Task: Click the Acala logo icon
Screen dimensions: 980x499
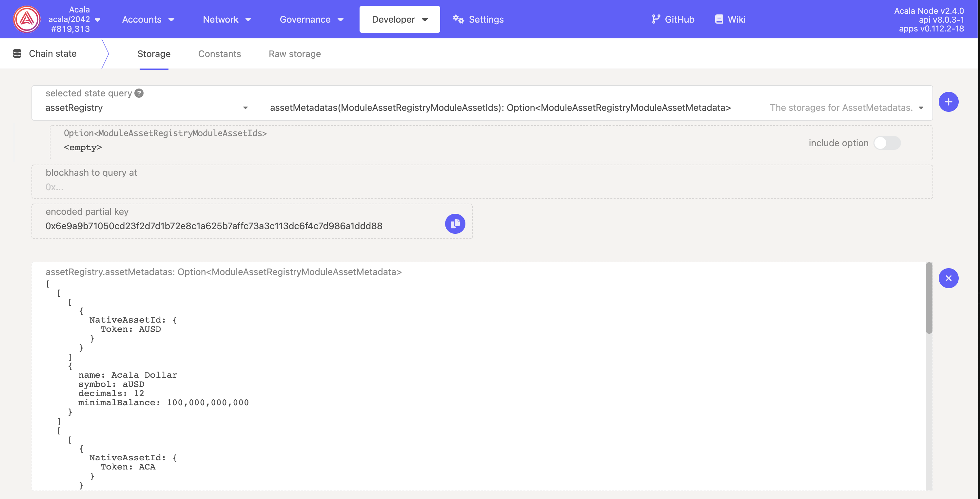Action: 27,19
